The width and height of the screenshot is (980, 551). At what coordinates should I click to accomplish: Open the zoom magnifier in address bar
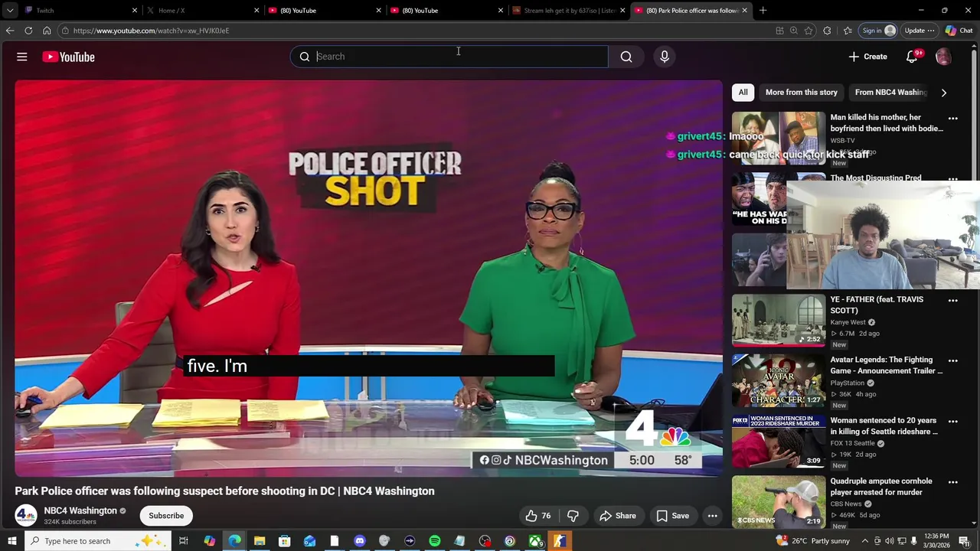pyautogui.click(x=794, y=31)
